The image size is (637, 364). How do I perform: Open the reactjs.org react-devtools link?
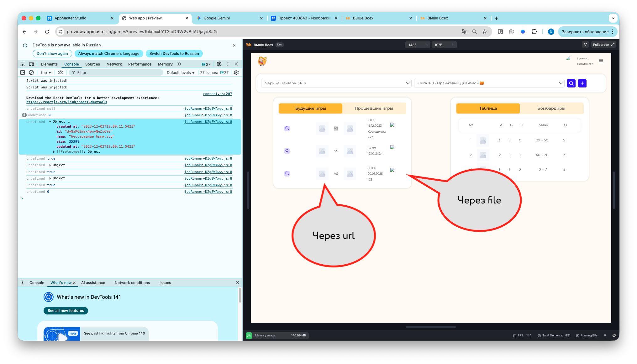[x=67, y=102]
